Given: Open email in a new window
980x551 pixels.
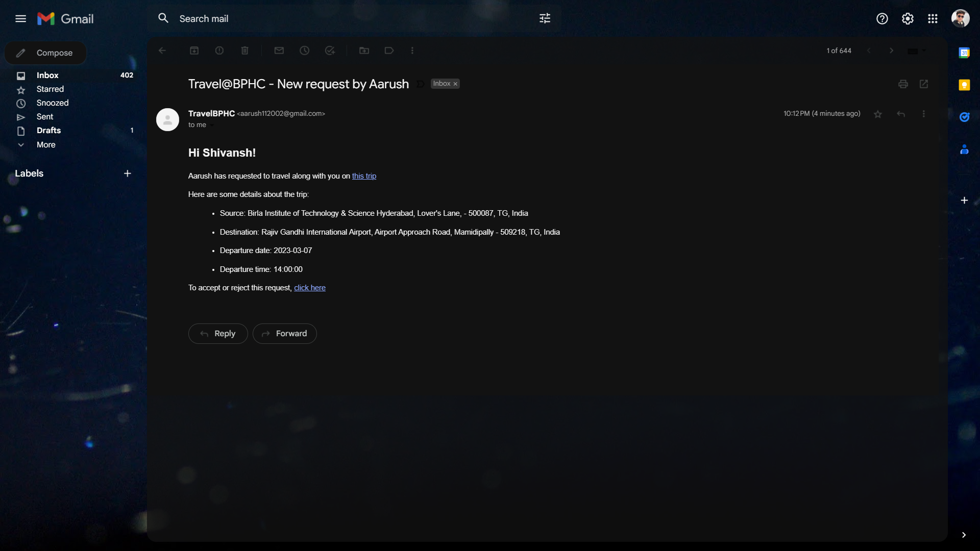Looking at the screenshot, I should coord(924,84).
